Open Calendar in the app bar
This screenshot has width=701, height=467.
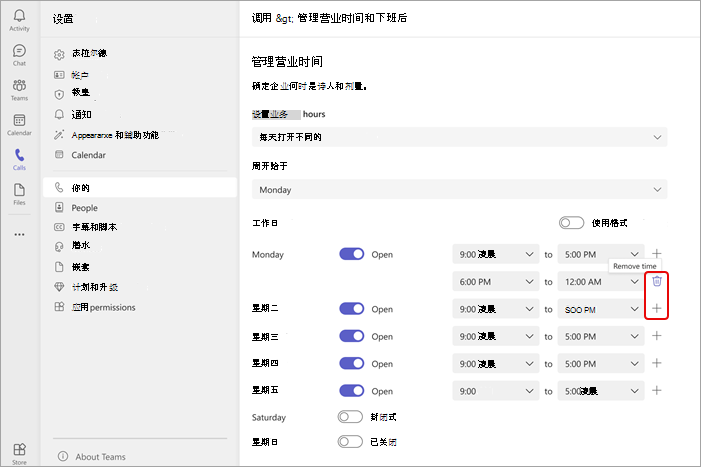tap(19, 125)
